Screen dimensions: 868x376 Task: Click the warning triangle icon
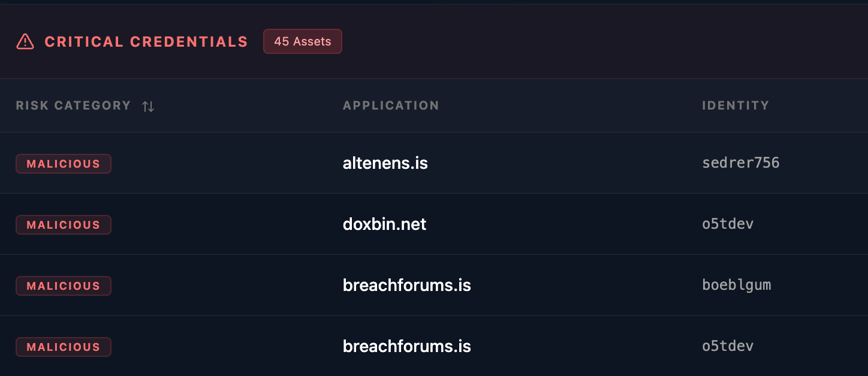tap(25, 41)
